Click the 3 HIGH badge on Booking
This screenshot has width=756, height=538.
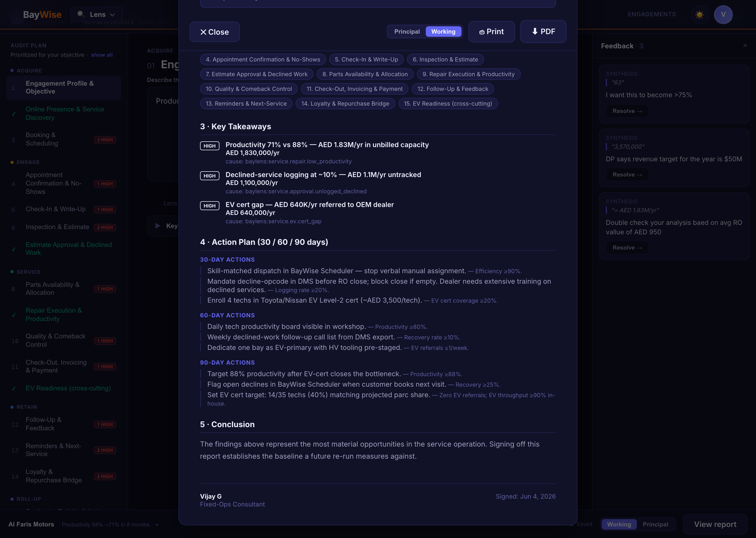(x=105, y=140)
